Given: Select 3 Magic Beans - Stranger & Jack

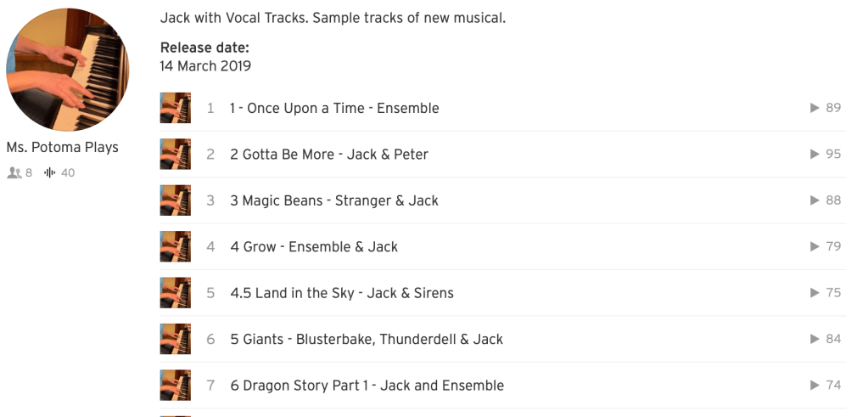Looking at the screenshot, I should pos(334,200).
